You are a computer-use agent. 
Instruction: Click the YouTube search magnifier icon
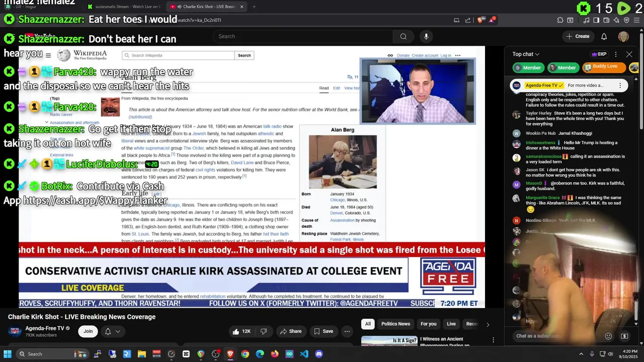(403, 36)
